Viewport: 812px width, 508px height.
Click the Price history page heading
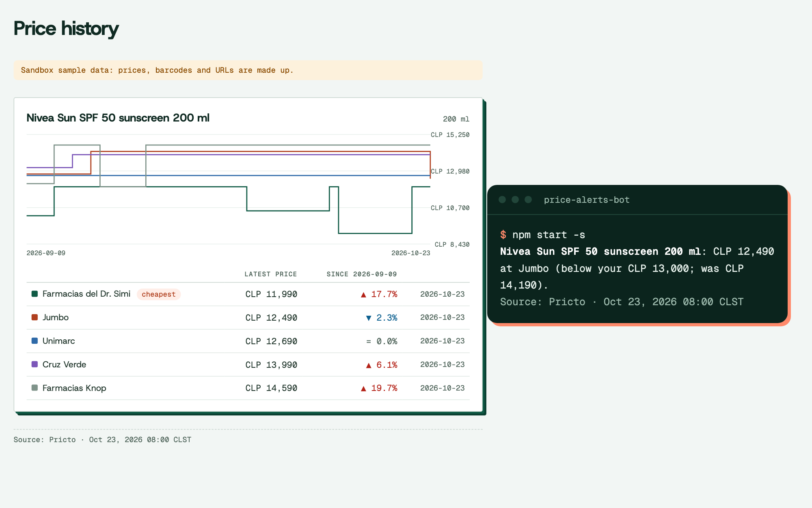tap(66, 28)
